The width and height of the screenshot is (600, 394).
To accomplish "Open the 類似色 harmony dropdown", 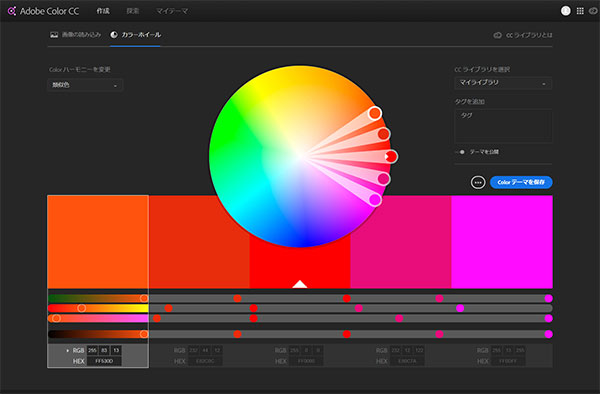I will tap(85, 85).
